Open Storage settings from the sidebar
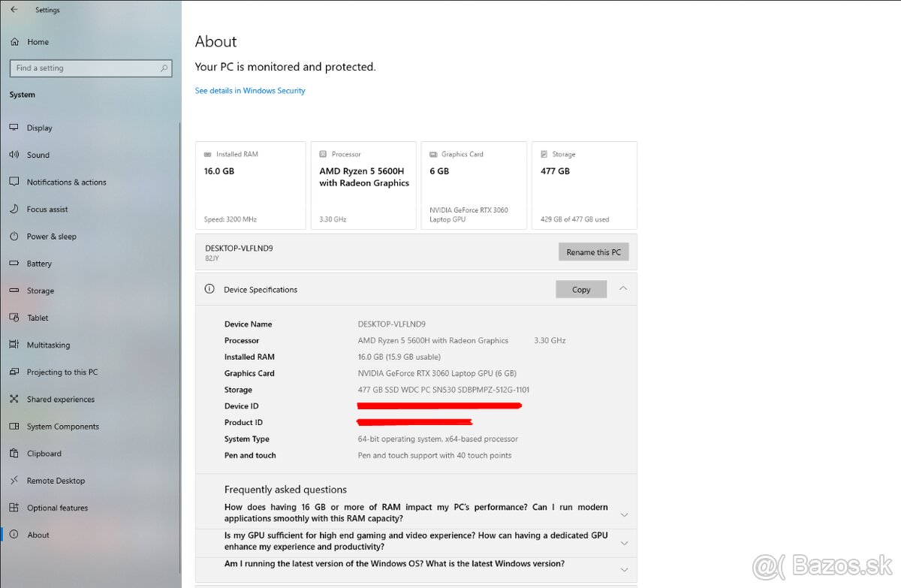 (x=40, y=291)
